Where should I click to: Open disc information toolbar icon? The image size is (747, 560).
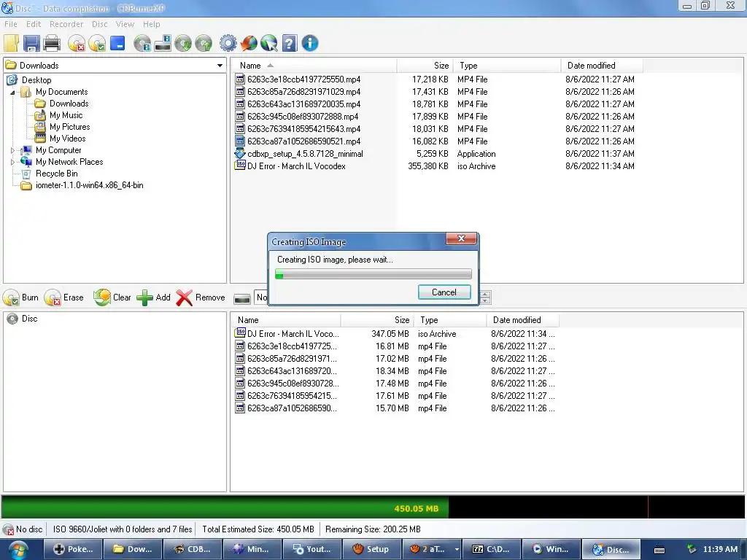point(142,43)
